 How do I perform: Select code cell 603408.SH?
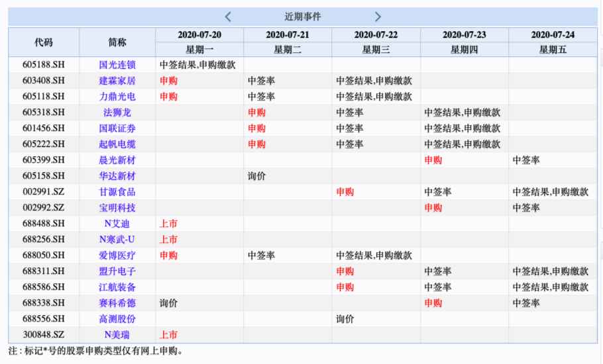point(44,81)
